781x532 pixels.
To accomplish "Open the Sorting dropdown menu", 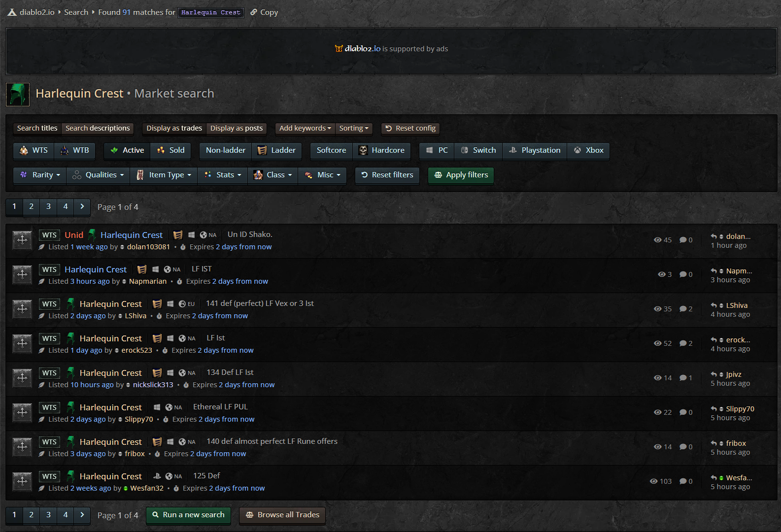I will click(354, 128).
